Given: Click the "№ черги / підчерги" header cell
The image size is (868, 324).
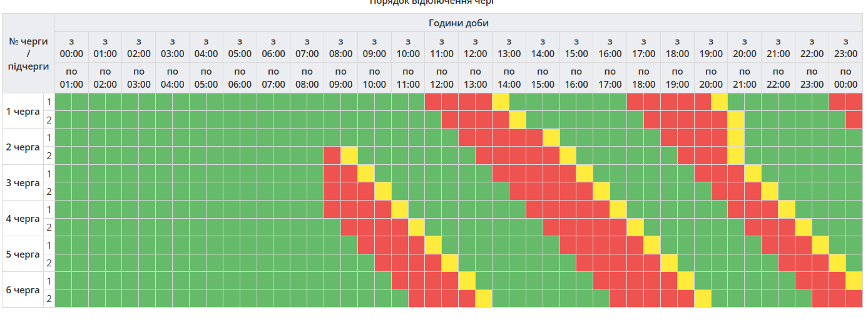Looking at the screenshot, I should coord(29,53).
